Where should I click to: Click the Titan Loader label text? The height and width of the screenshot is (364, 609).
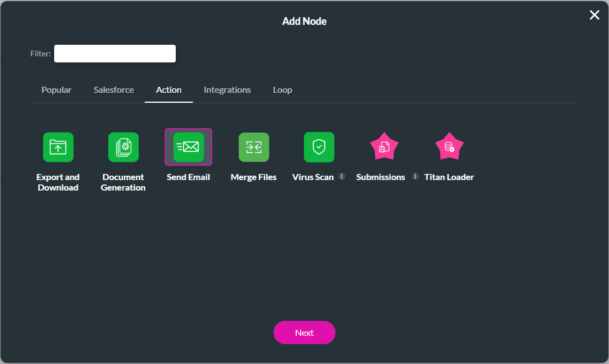pyautogui.click(x=449, y=177)
